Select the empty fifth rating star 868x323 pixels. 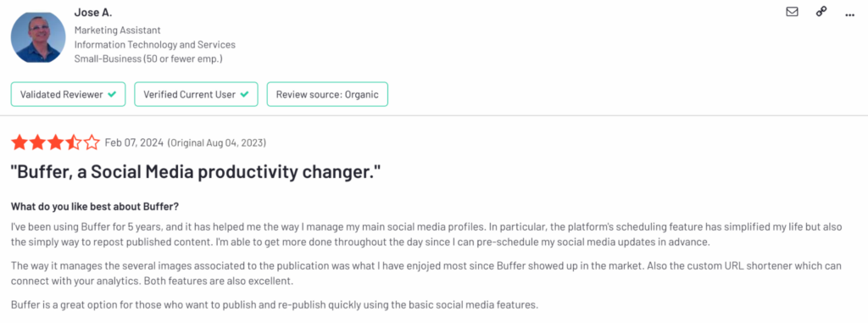click(x=92, y=143)
